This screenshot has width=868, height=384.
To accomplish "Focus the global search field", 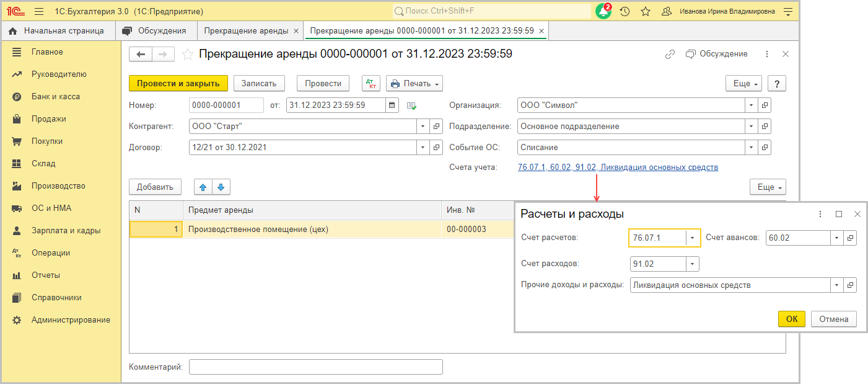I will pyautogui.click(x=492, y=12).
